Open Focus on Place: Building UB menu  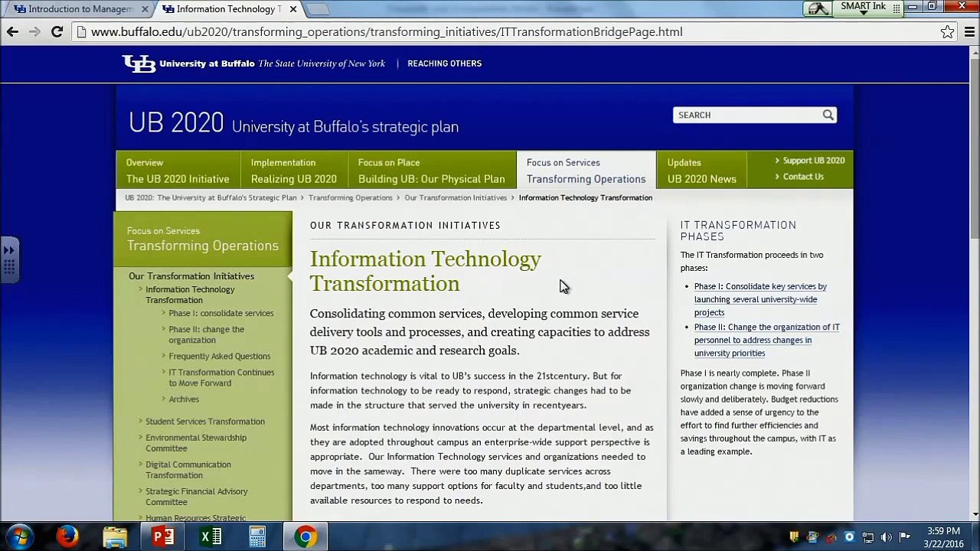pos(431,171)
